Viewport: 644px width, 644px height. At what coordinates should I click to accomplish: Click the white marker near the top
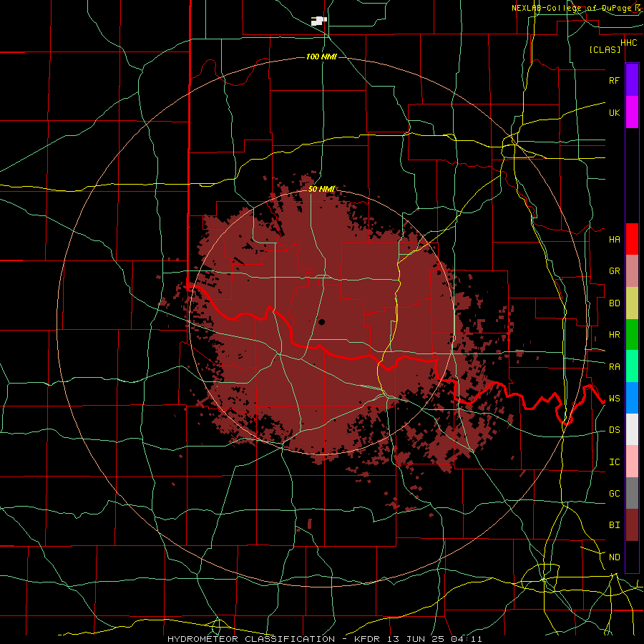coord(318,21)
